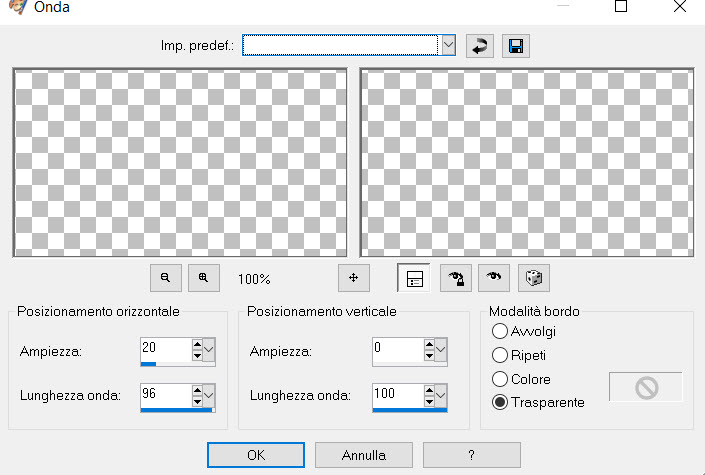Save preset with floppy disk icon

(516, 46)
